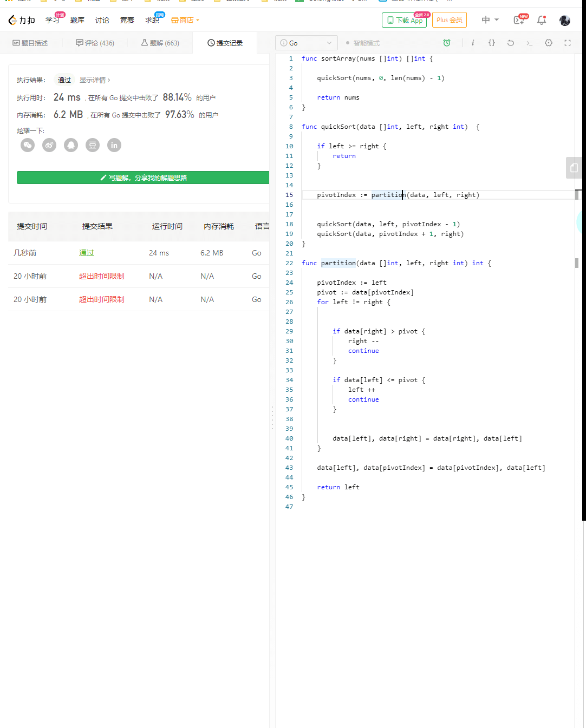Viewport: 586px width, 728px height.
Task: Open the terminal console icon
Action: pyautogui.click(x=530, y=43)
